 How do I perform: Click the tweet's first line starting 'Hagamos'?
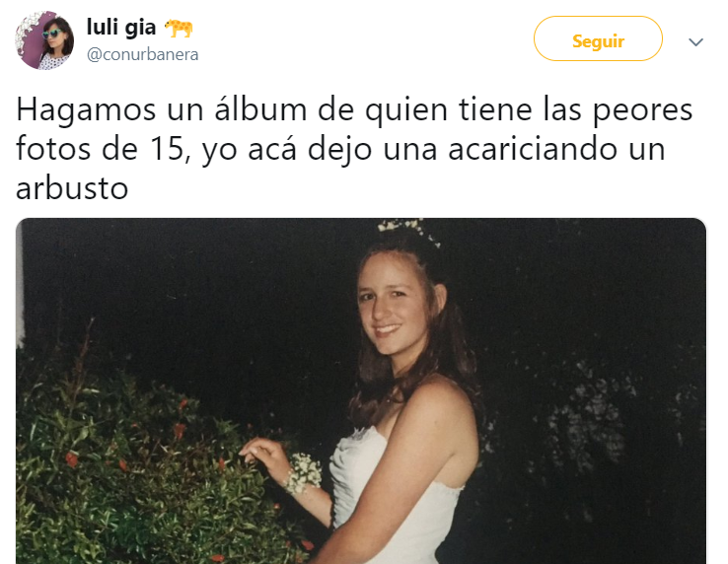(x=354, y=111)
